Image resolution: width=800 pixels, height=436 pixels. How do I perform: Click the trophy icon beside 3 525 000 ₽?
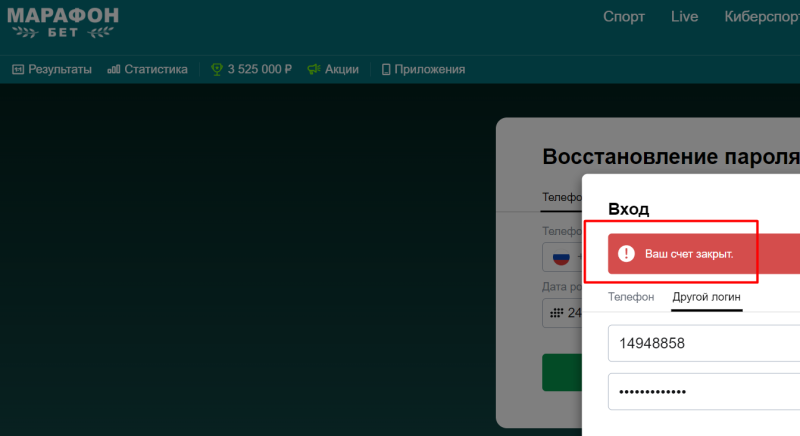tap(216, 70)
